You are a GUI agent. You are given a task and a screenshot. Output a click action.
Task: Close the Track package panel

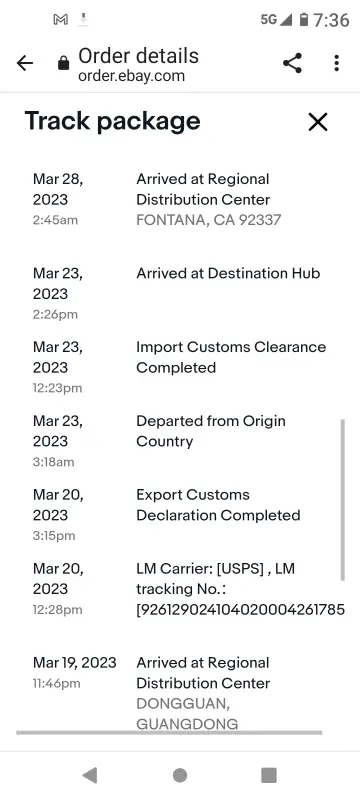point(318,122)
